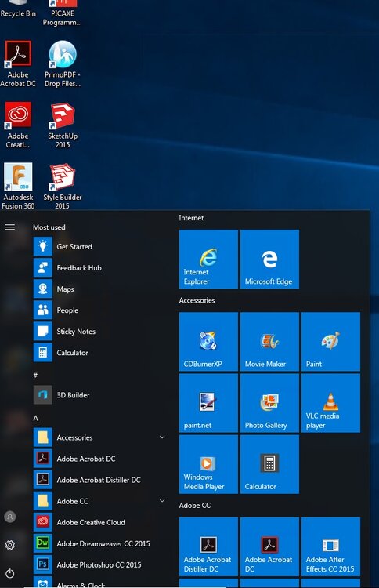This screenshot has width=379, height=588.
Task: Launch the Photo Gallery tile
Action: point(269,403)
